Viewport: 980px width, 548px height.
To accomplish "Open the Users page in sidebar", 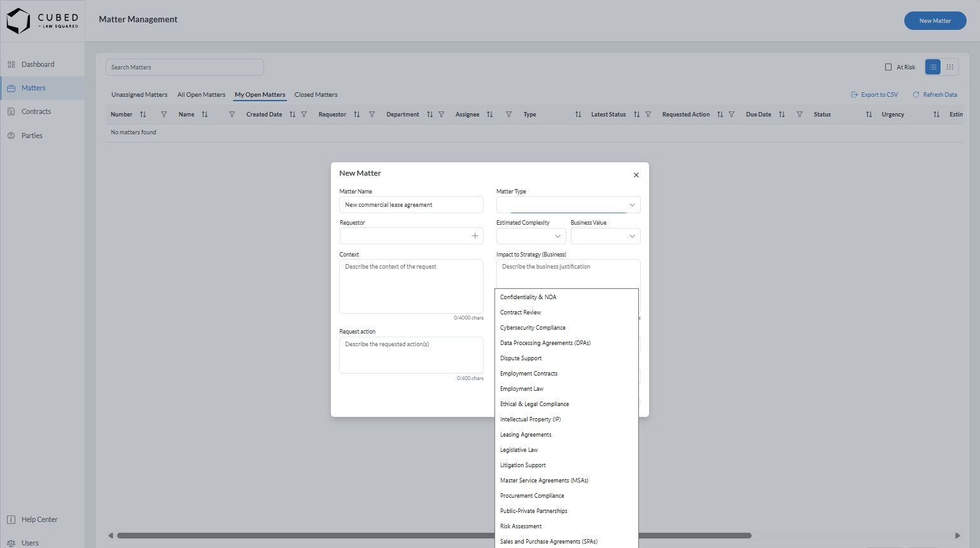I will pos(42,543).
